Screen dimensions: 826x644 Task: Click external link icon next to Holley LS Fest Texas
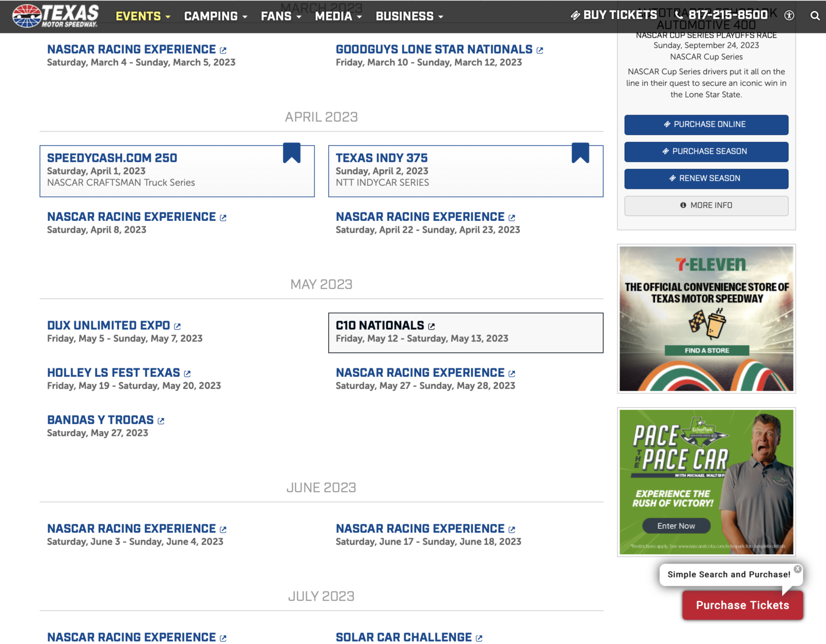pyautogui.click(x=187, y=374)
